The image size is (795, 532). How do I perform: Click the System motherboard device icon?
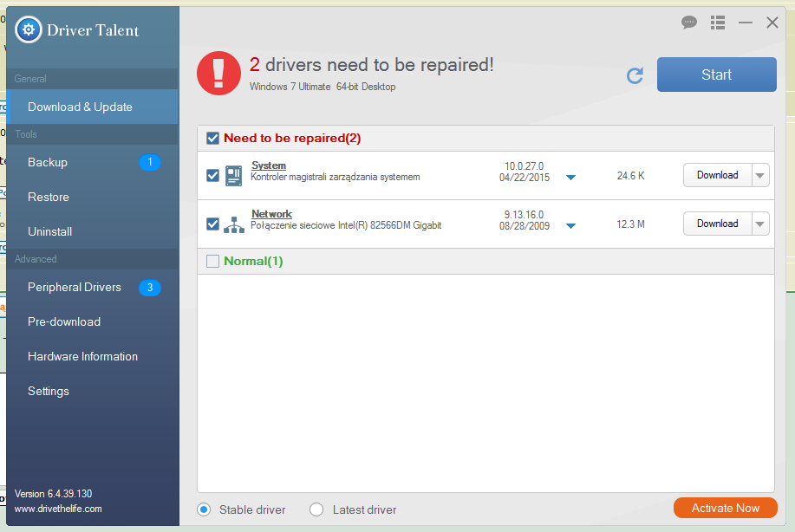pyautogui.click(x=234, y=176)
